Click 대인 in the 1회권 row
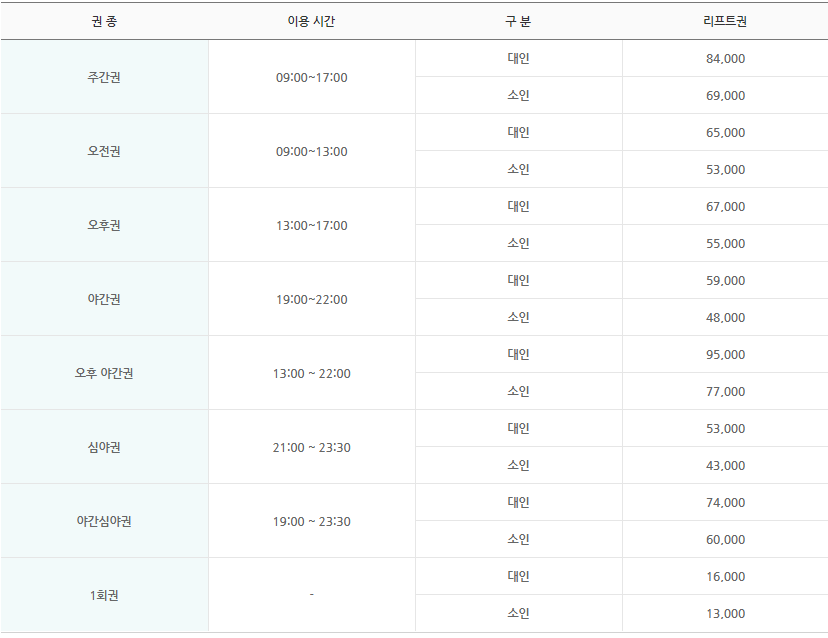 point(518,576)
